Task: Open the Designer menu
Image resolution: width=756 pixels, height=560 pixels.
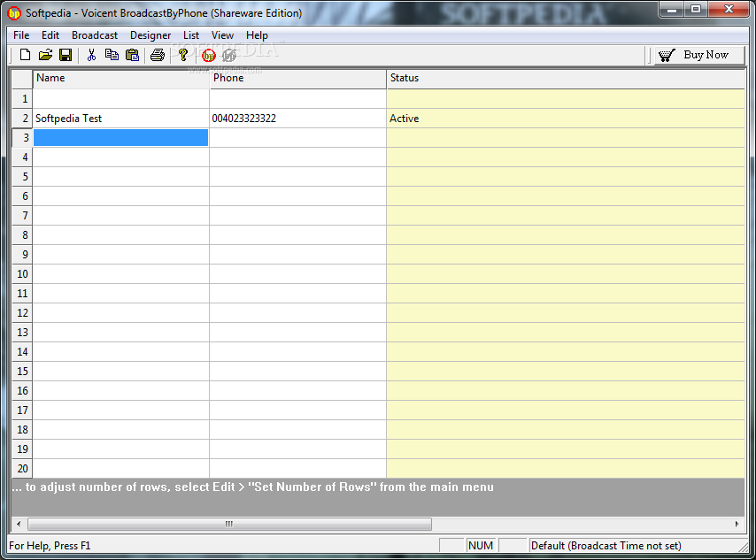Action: tap(150, 35)
